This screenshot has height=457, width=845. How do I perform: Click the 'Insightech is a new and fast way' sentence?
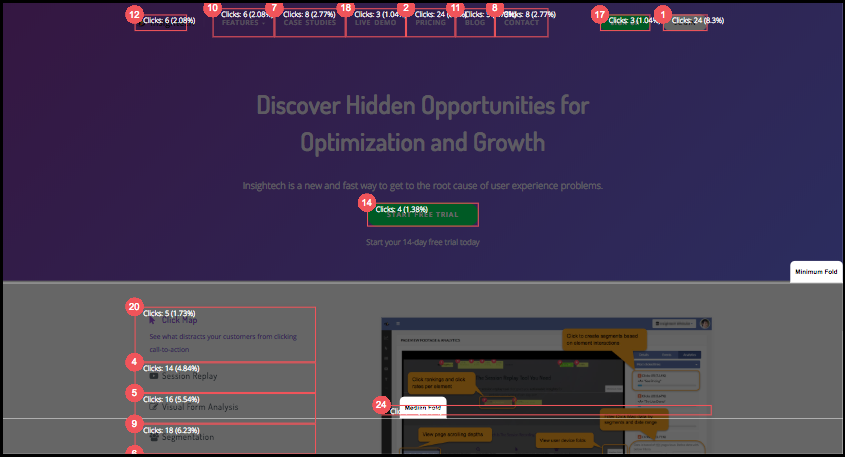tap(422, 185)
